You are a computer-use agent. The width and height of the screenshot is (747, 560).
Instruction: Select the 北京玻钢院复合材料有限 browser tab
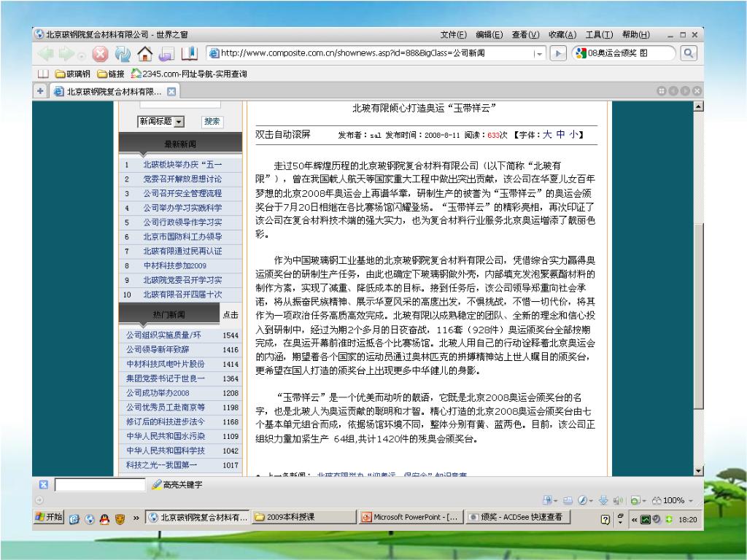click(113, 91)
